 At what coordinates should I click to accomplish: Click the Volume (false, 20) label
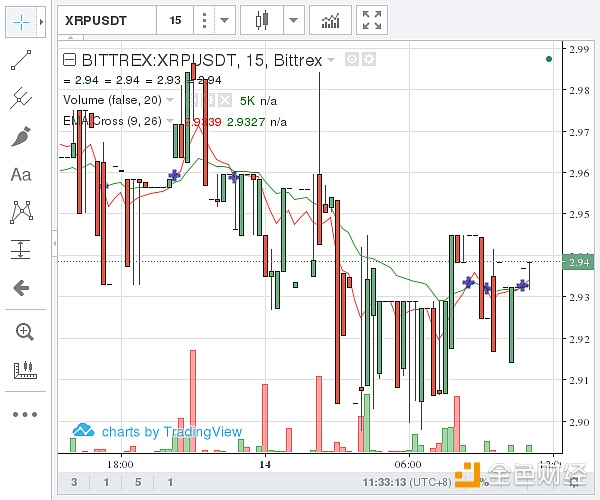click(112, 100)
